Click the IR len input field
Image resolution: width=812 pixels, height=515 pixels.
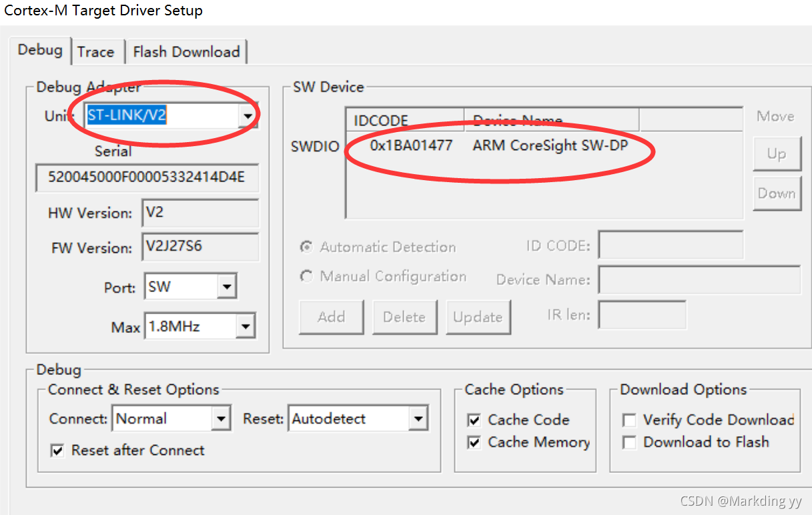642,315
